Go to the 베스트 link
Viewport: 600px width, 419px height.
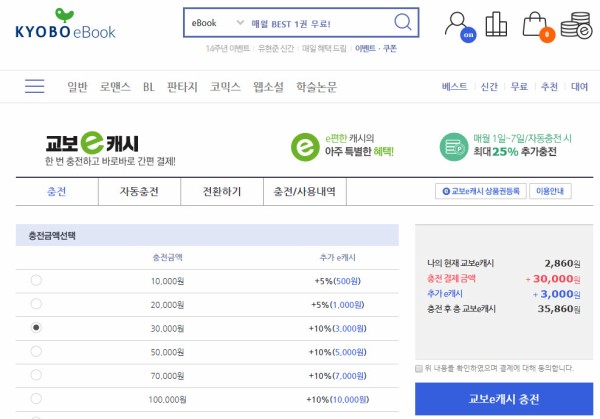coord(455,86)
